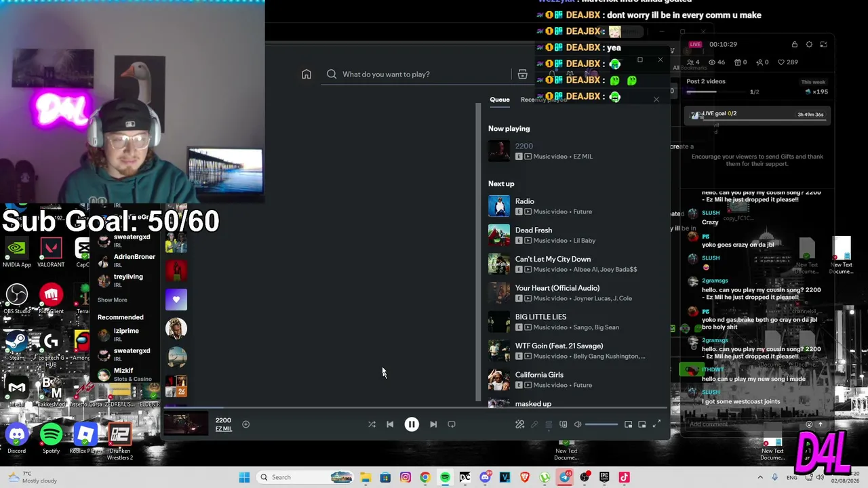Skip to next track
This screenshot has height=488, width=868.
click(x=433, y=424)
